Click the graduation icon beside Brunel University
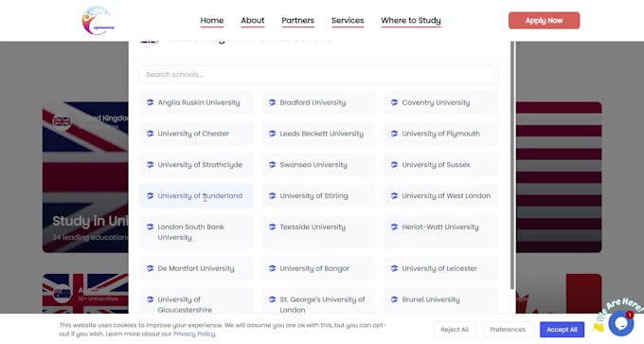 (x=394, y=299)
